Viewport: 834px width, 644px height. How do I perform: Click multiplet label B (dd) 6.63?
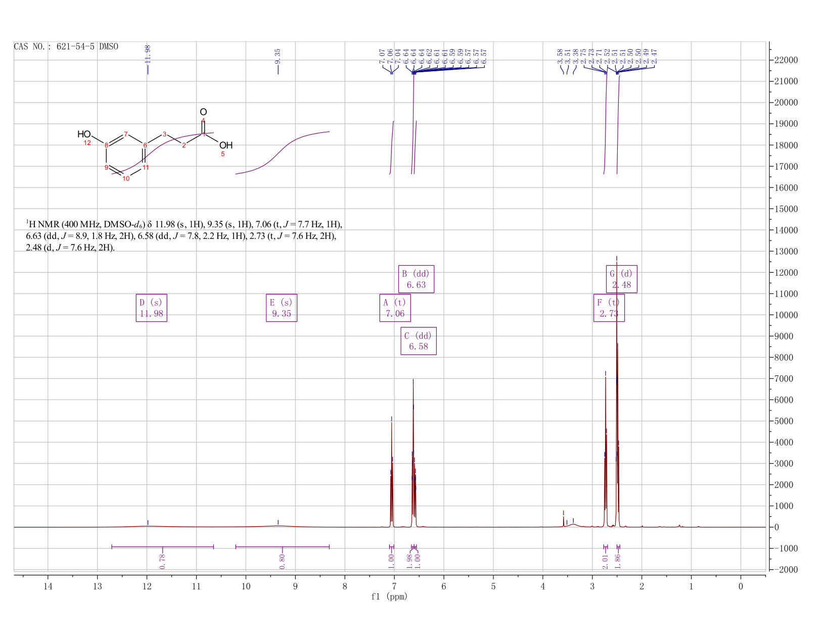[x=416, y=279]
